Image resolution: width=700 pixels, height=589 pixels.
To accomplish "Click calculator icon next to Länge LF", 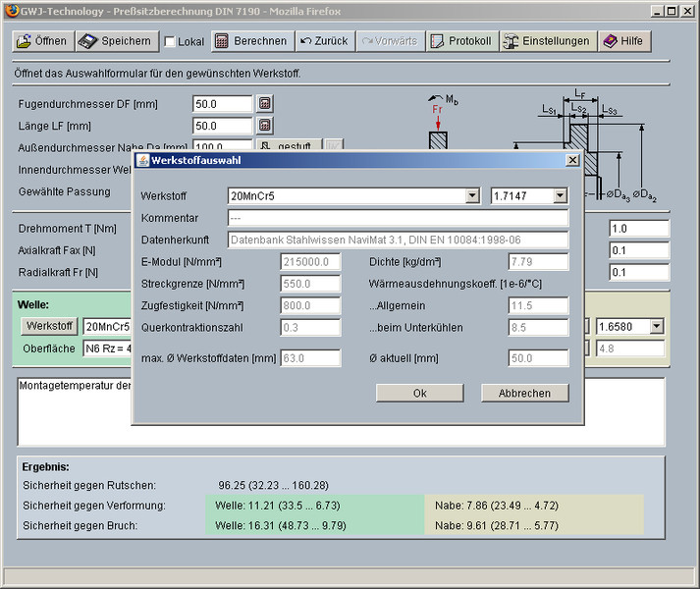I will pyautogui.click(x=265, y=126).
